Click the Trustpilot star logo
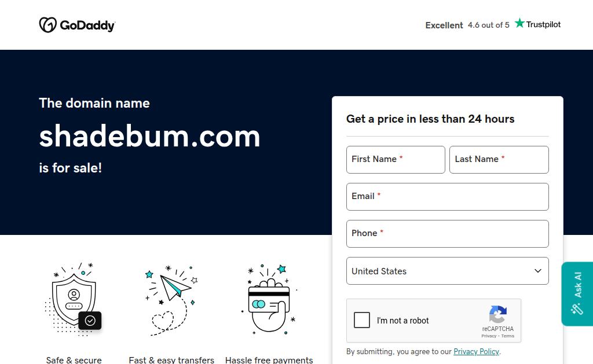 point(520,23)
